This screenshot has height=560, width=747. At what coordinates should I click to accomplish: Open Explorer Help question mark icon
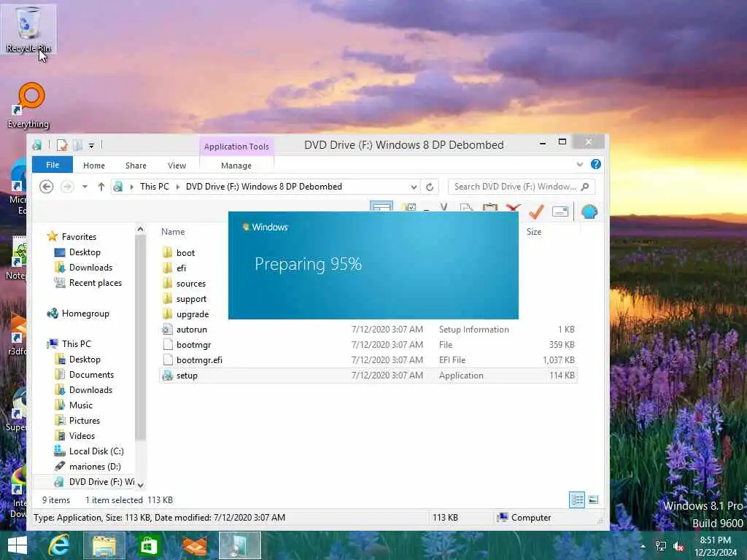(x=595, y=164)
